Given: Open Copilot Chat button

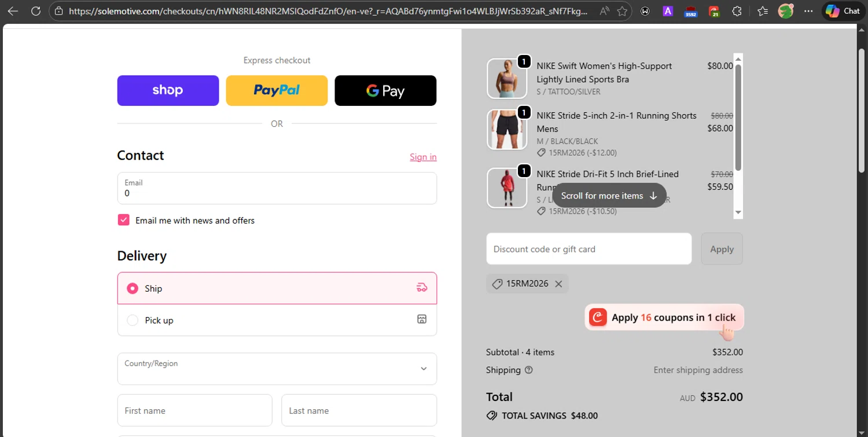Looking at the screenshot, I should point(843,11).
